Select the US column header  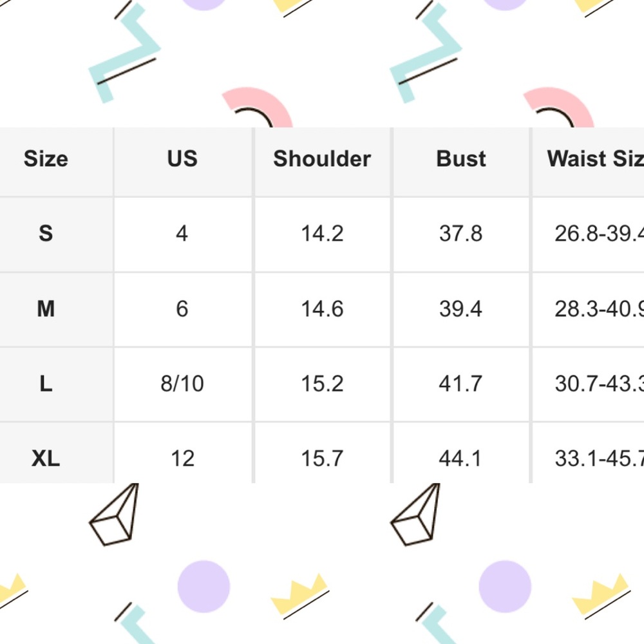(182, 159)
